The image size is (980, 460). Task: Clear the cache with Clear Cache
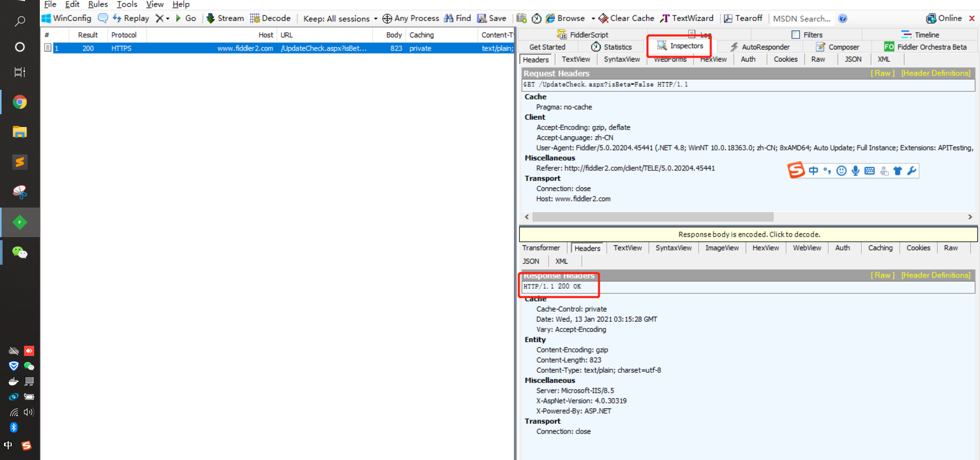pyautogui.click(x=626, y=18)
